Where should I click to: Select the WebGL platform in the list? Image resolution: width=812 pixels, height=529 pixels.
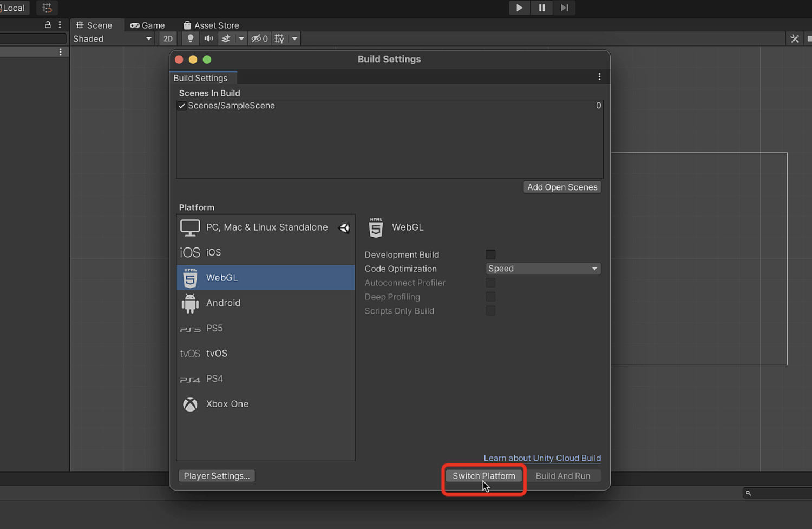tap(266, 278)
